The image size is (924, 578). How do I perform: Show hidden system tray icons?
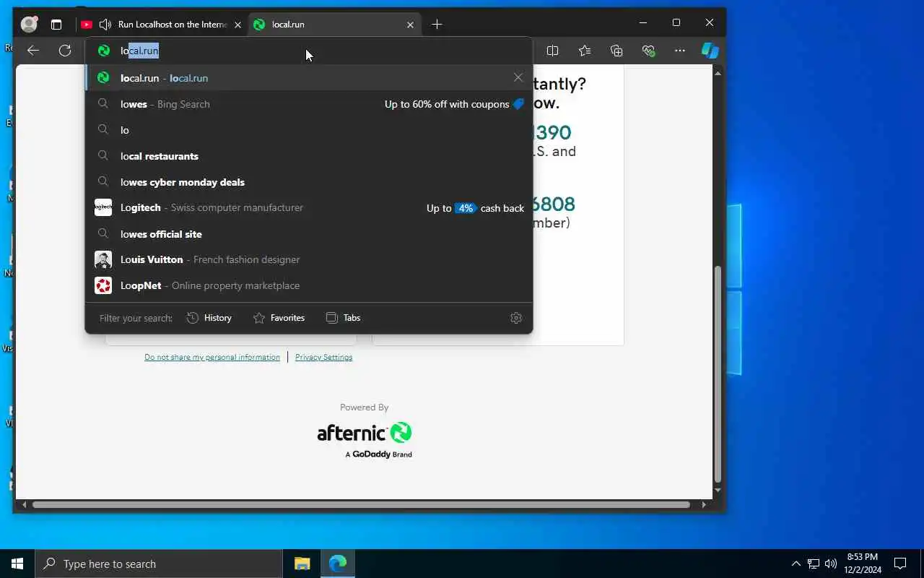point(796,564)
